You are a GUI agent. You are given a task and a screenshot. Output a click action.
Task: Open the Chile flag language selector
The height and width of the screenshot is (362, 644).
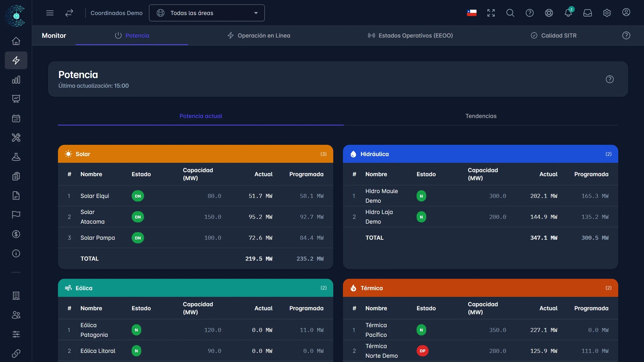pos(471,13)
